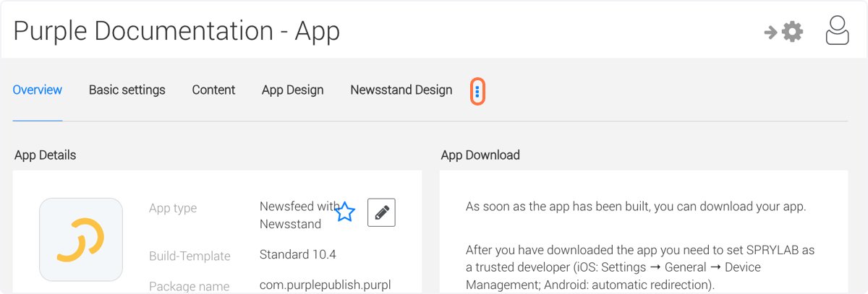This screenshot has height=294, width=868.
Task: Click the App Details heading
Action: point(45,155)
